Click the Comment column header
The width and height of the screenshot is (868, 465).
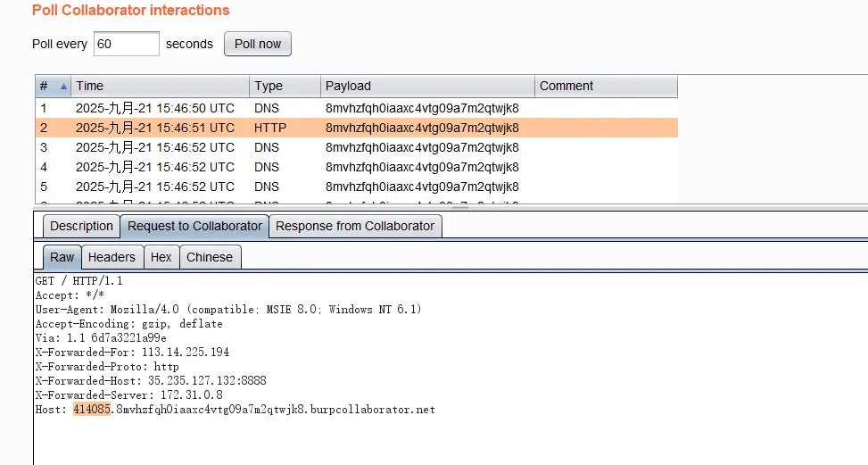point(605,87)
